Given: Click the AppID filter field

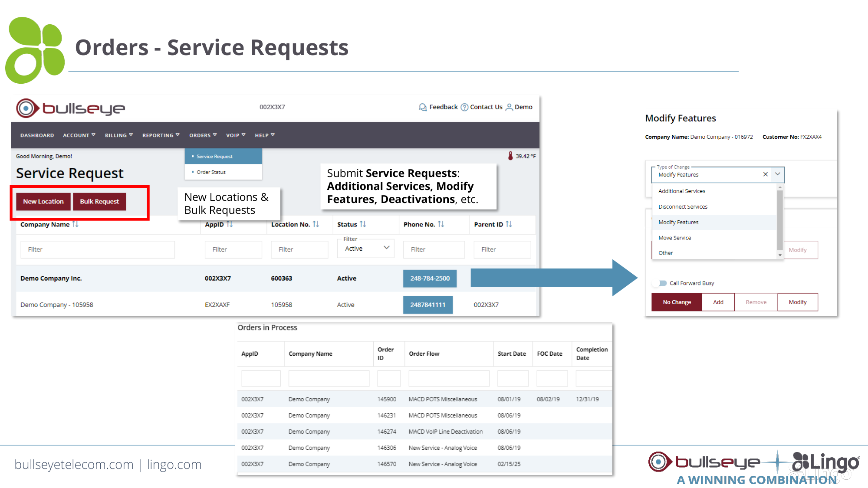Looking at the screenshot, I should [233, 250].
